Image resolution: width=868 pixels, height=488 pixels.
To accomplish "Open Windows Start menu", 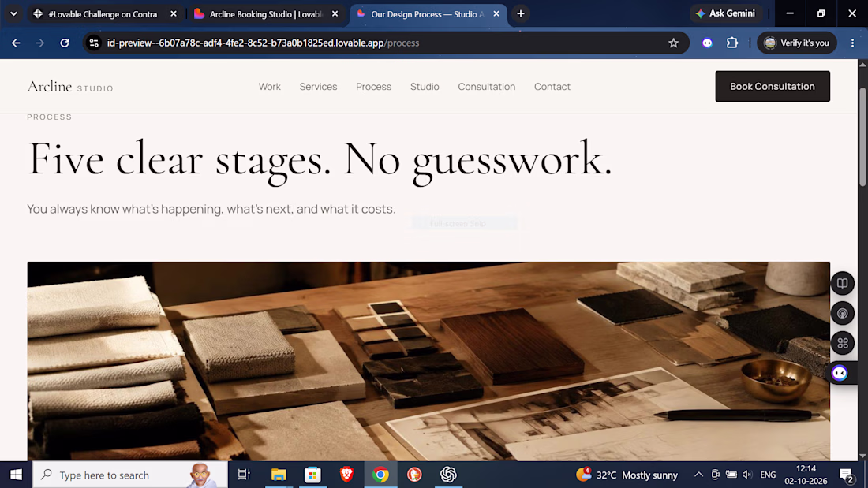I will pos(16,475).
